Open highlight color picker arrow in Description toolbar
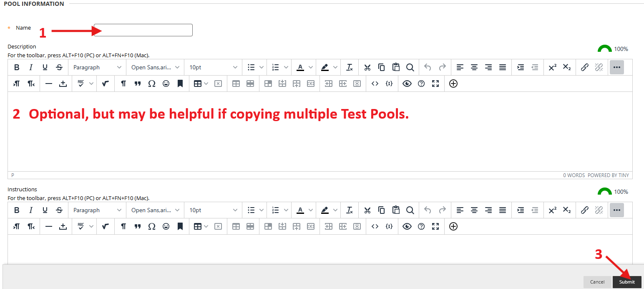Screen dimensions: 644x289 coord(335,67)
